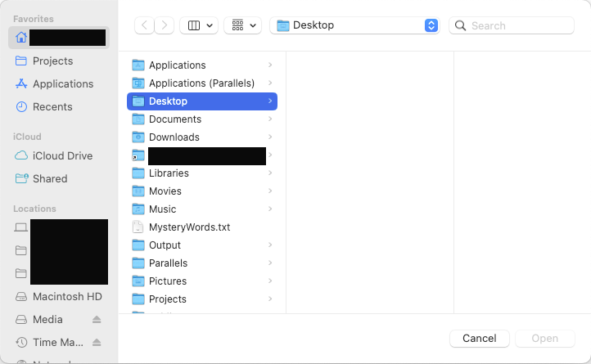Open the Shared folder in sidebar

(x=50, y=178)
